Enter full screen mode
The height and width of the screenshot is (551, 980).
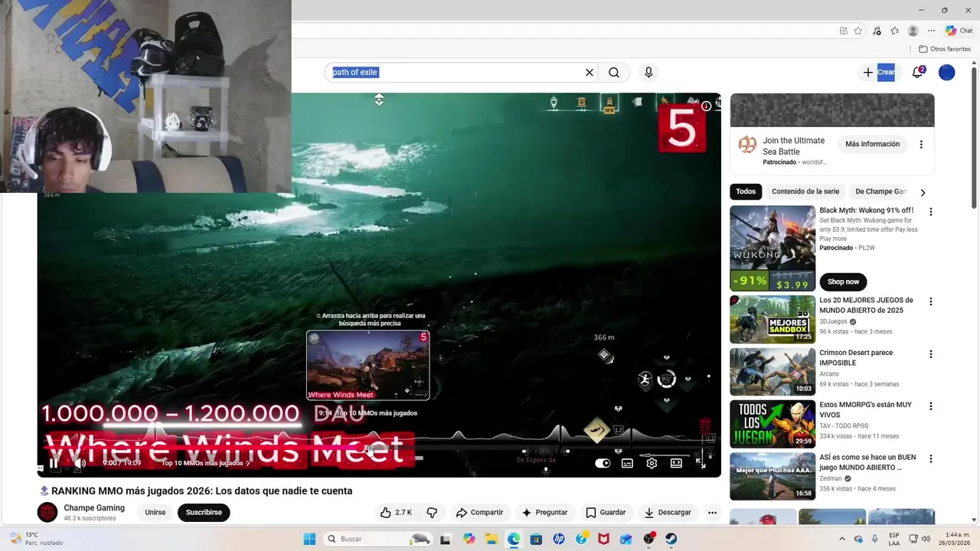[x=701, y=463]
